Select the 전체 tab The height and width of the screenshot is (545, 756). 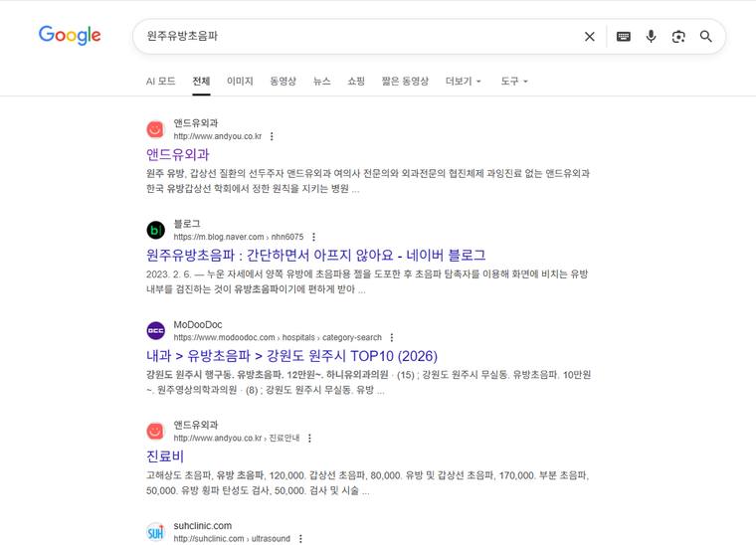coord(201,81)
